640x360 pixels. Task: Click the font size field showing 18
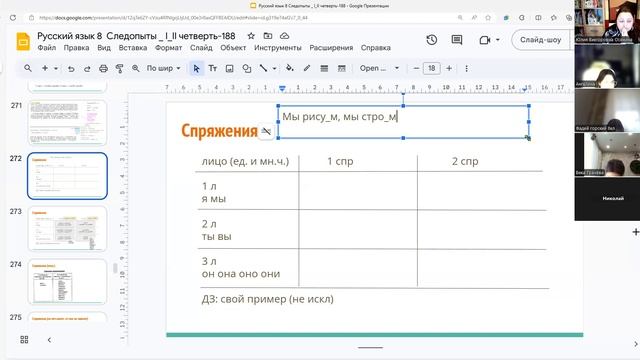[431, 68]
